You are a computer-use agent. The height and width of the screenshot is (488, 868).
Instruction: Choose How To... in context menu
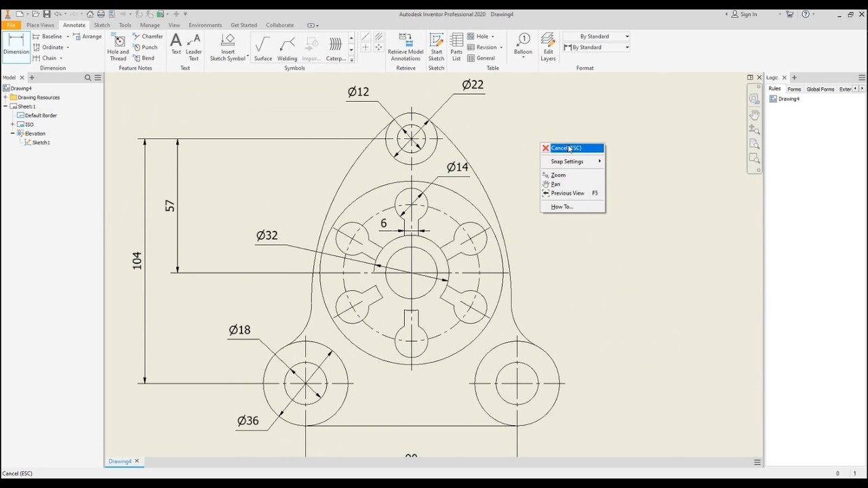coord(572,207)
